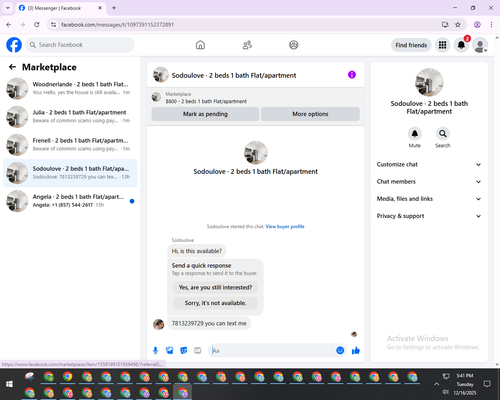The width and height of the screenshot is (500, 400).
Task: Choose a sticker
Action: coord(184,350)
